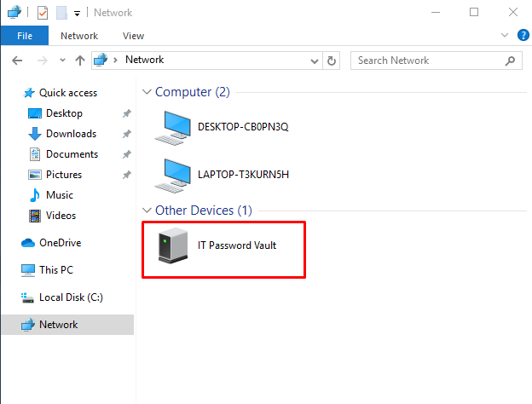The image size is (532, 404).
Task: Click the Properties quick access toolbar icon
Action: click(43, 12)
